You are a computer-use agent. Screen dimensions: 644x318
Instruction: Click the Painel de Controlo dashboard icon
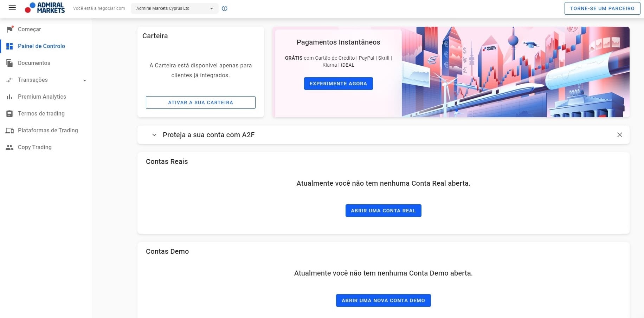pyautogui.click(x=10, y=46)
